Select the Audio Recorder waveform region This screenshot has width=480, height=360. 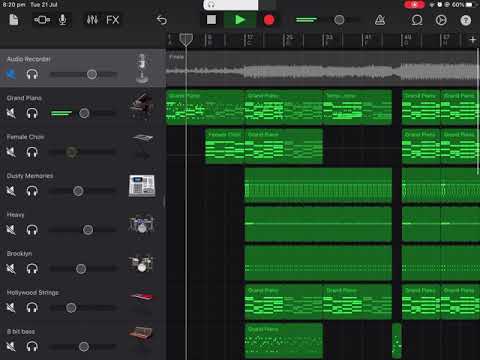pos(323,68)
